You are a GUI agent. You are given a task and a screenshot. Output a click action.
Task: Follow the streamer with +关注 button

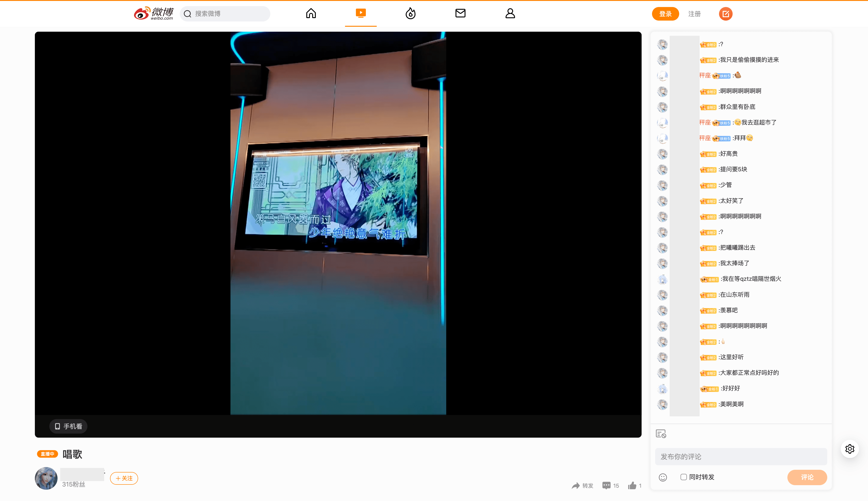pos(124,478)
